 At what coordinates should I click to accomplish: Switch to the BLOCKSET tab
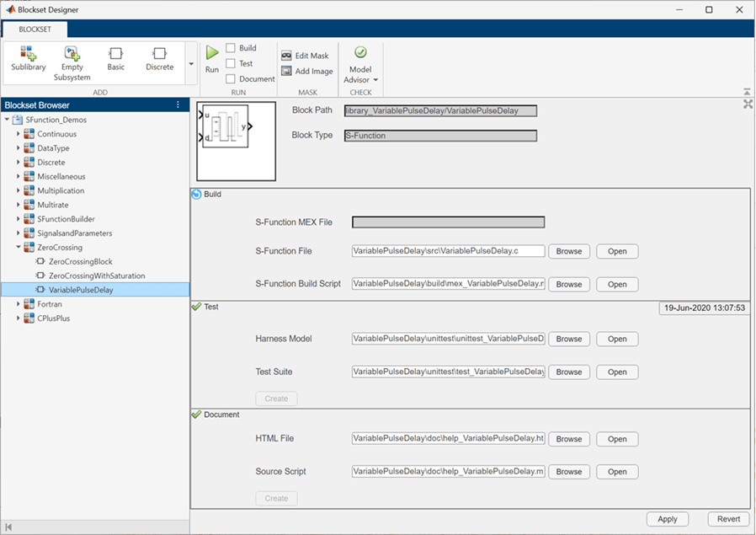pyautogui.click(x=35, y=29)
